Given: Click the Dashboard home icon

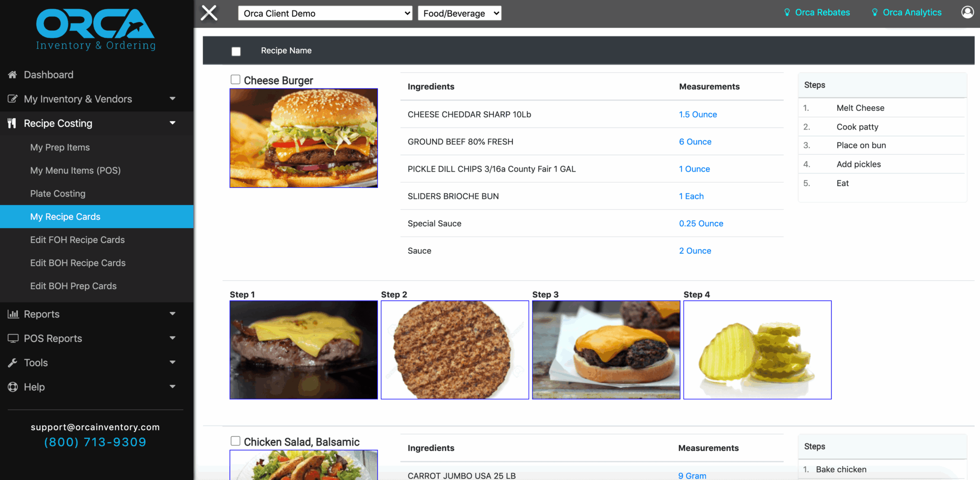Looking at the screenshot, I should click(x=12, y=75).
